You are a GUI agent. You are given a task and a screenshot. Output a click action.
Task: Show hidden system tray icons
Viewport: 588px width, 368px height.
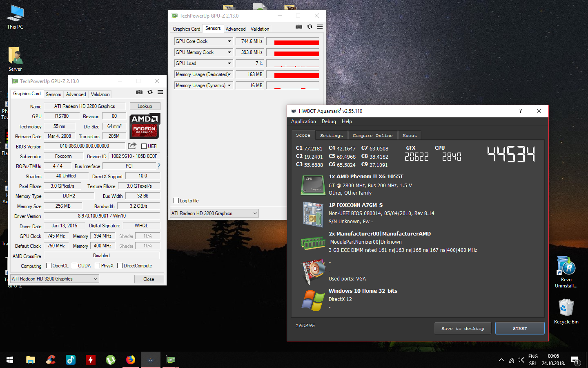(501, 360)
